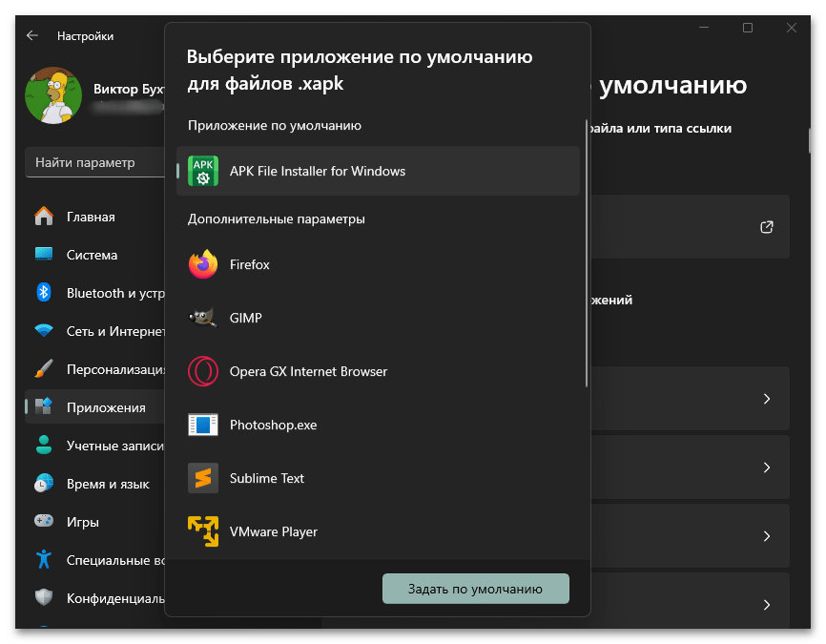This screenshot has height=644, width=826.
Task: Click the Bluetooth icon in sidebar
Action: tap(44, 292)
